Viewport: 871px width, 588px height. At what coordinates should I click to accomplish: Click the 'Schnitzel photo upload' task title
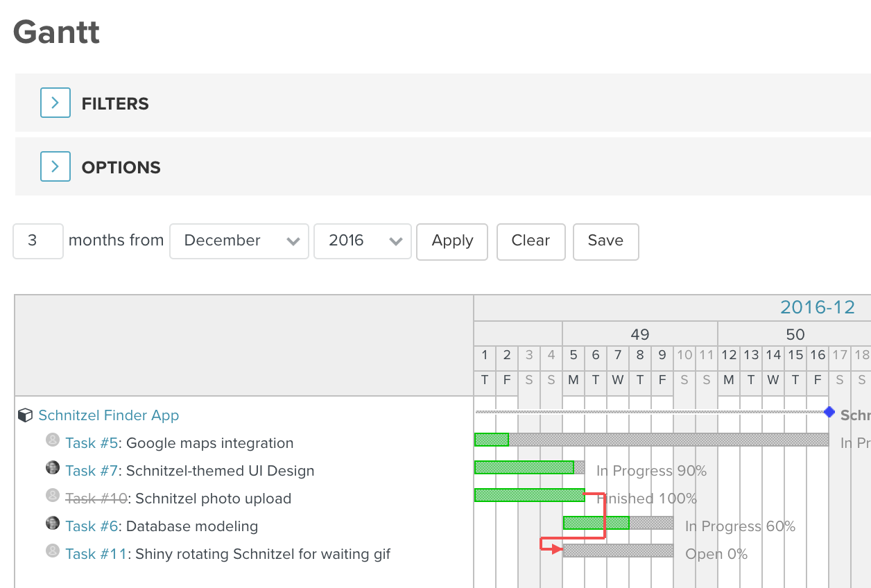click(x=214, y=499)
